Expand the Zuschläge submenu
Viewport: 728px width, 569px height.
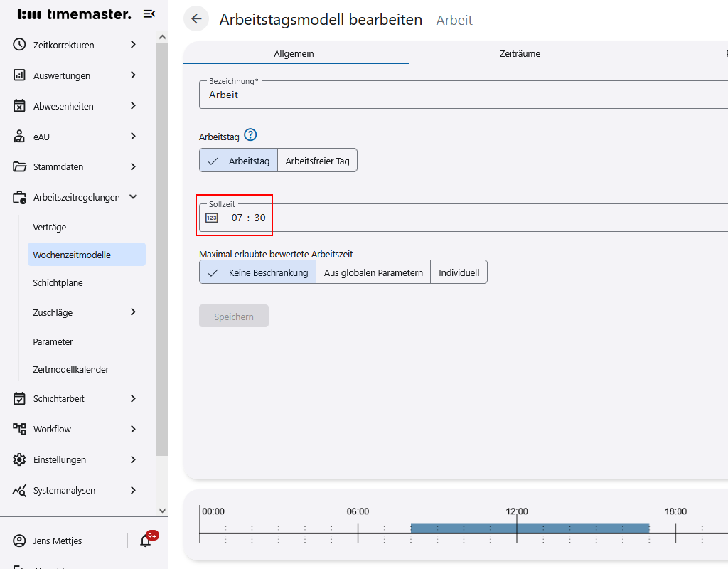click(133, 312)
